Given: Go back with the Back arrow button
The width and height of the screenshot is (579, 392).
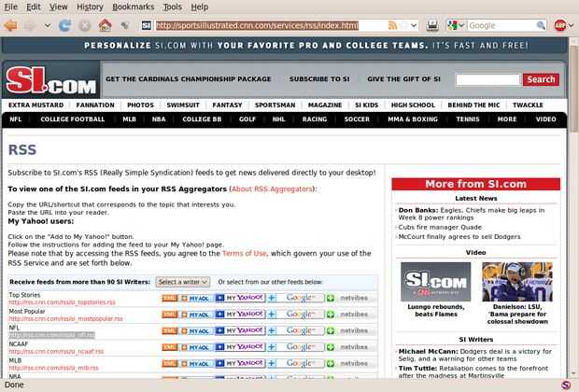Looking at the screenshot, I should [x=10, y=25].
